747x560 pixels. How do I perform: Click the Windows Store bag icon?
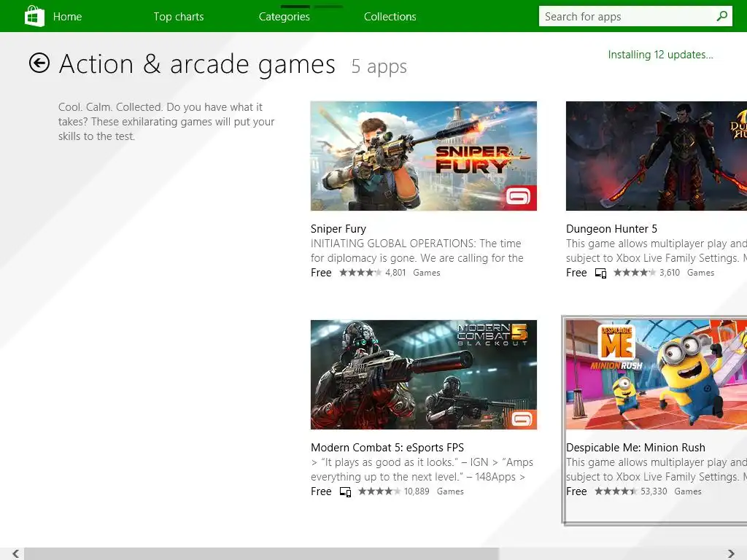[x=35, y=16]
